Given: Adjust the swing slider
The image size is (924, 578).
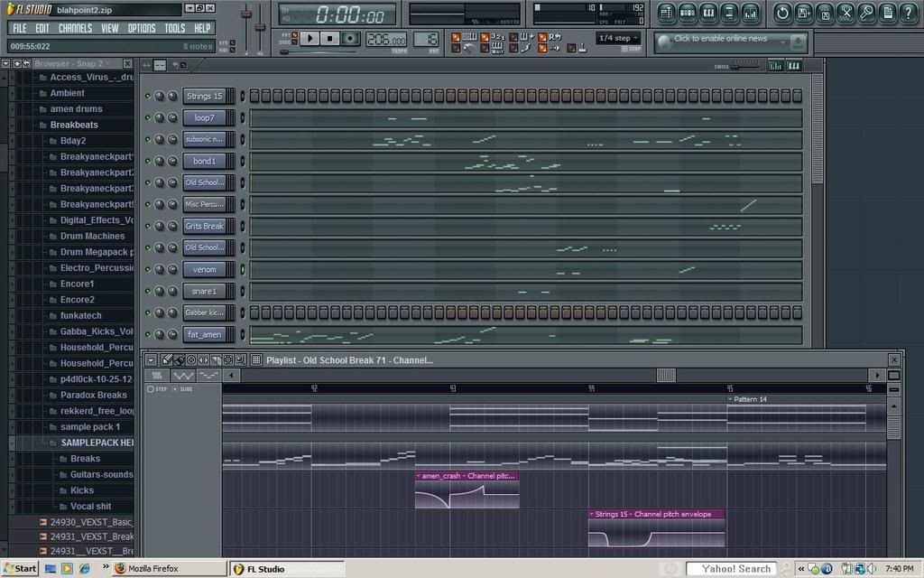Looking at the screenshot, I should [745, 66].
